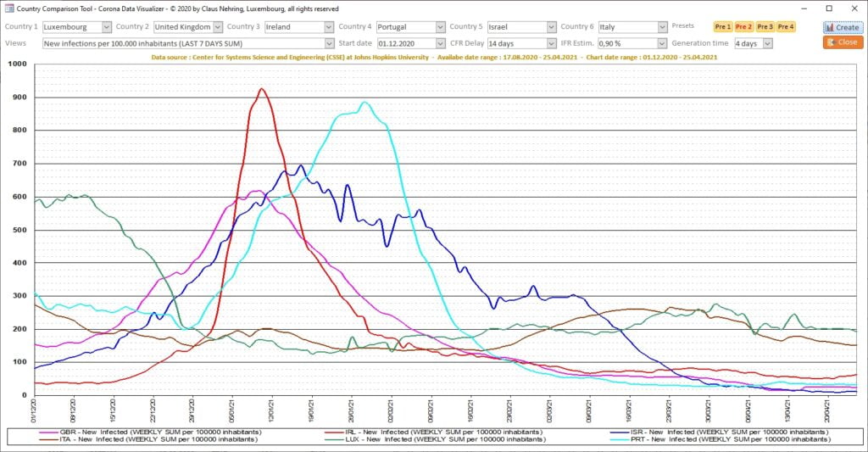This screenshot has height=452, width=868.
Task: Select preset Pre 1
Action: (723, 27)
